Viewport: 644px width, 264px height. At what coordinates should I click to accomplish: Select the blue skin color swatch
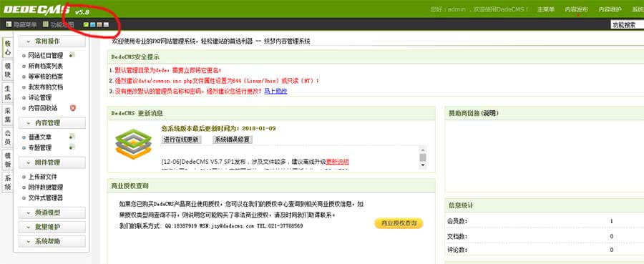(x=92, y=25)
